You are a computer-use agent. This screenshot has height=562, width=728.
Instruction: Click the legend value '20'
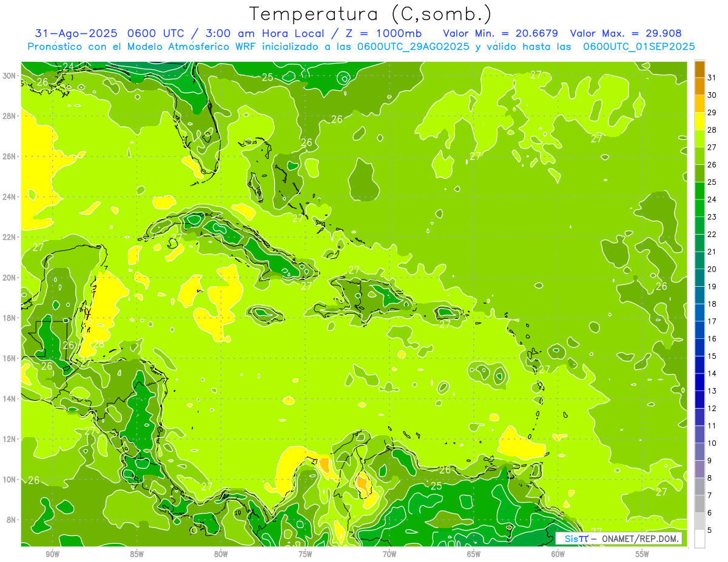[712, 269]
